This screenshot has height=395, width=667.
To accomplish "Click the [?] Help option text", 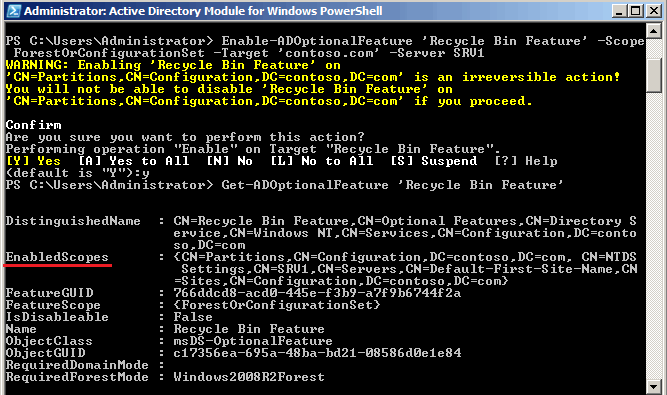I will 526,161.
